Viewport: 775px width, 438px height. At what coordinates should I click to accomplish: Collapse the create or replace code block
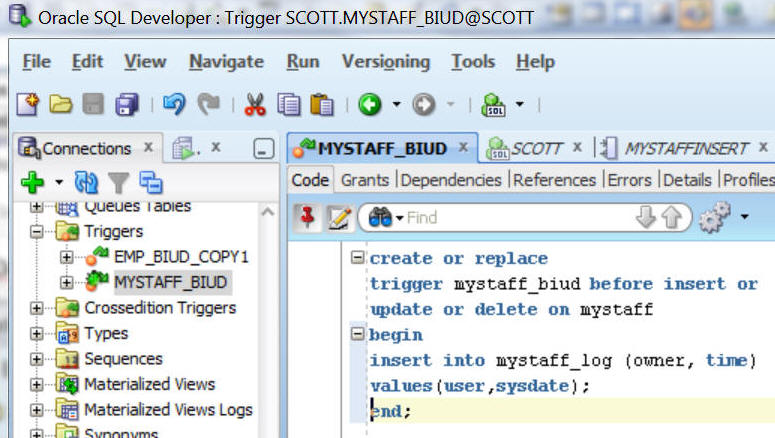pos(357,258)
